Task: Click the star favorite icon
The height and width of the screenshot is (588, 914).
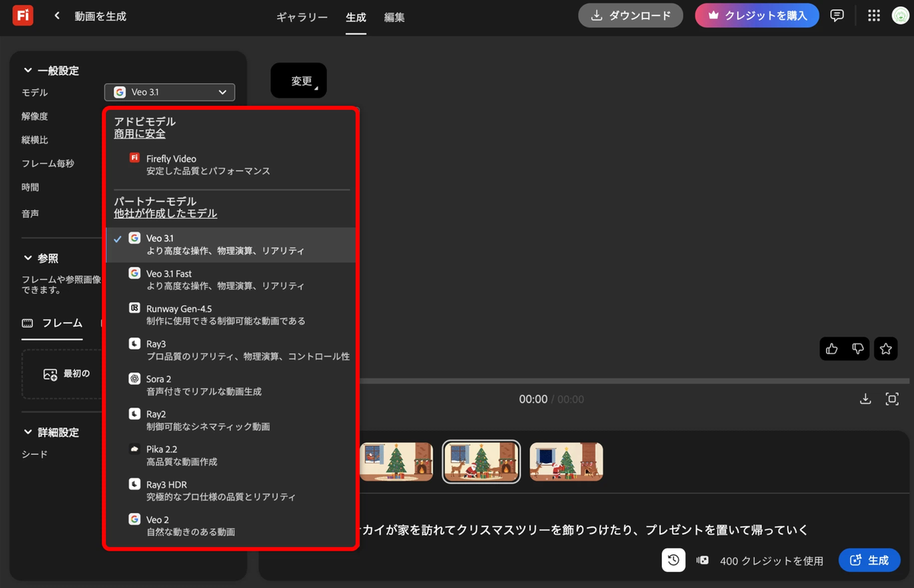Action: [x=886, y=349]
